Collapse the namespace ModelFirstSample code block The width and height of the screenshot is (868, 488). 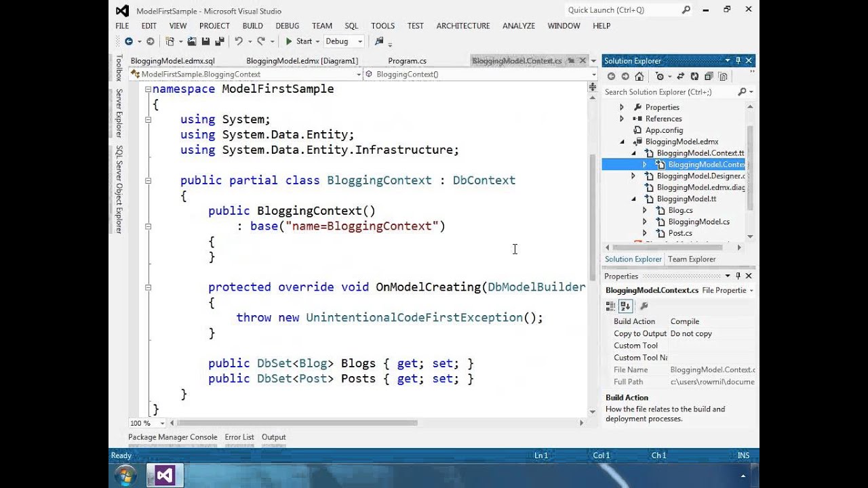point(148,89)
